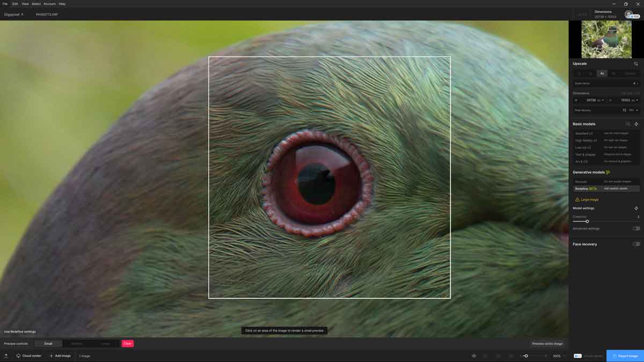Viewport: 644px width, 362px height.
Task: Turn on Face recovery
Action: click(x=635, y=244)
